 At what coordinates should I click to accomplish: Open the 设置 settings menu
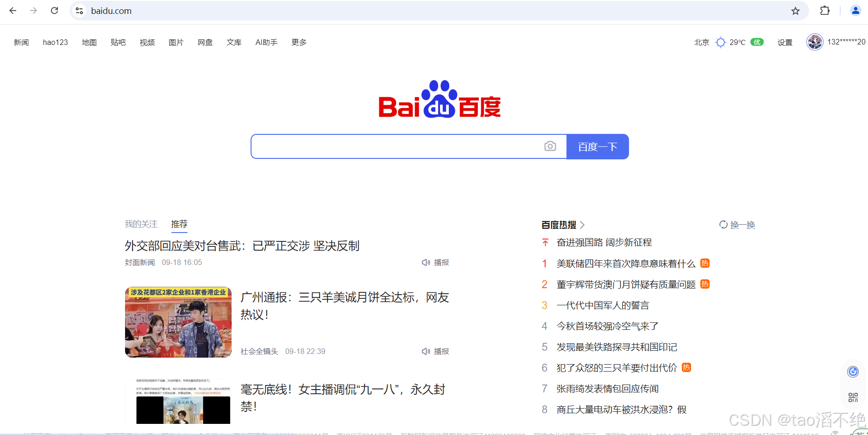(x=785, y=42)
